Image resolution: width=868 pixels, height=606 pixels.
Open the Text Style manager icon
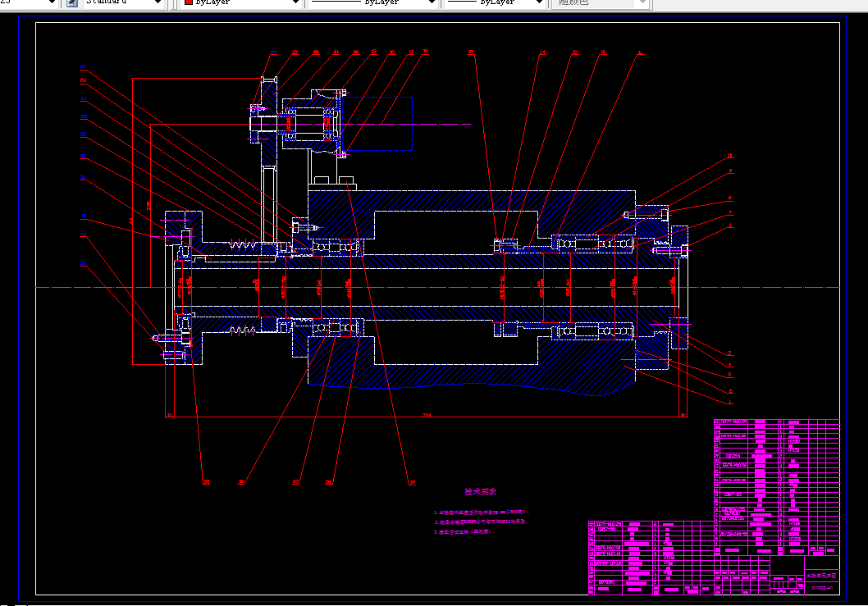pos(72,2)
